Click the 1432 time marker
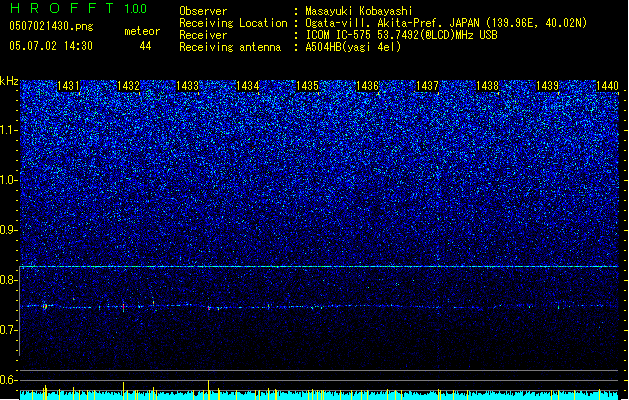This screenshot has height=400, width=629. (x=128, y=86)
